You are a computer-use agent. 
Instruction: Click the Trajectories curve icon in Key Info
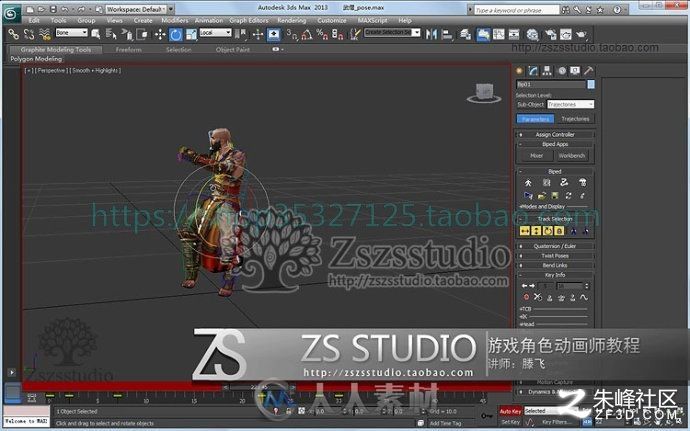584,298
